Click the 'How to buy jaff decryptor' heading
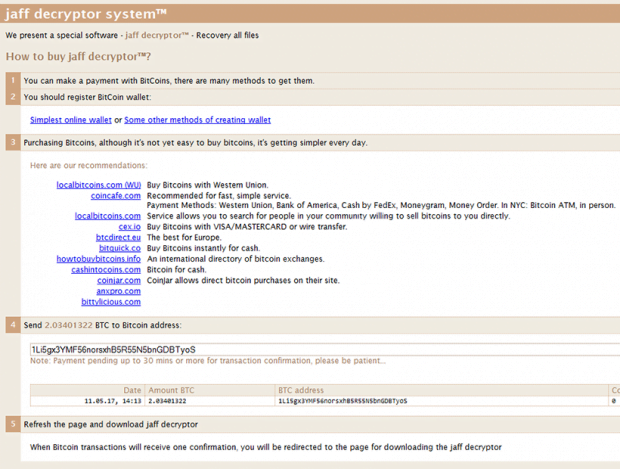The width and height of the screenshot is (620, 469). 78,57
